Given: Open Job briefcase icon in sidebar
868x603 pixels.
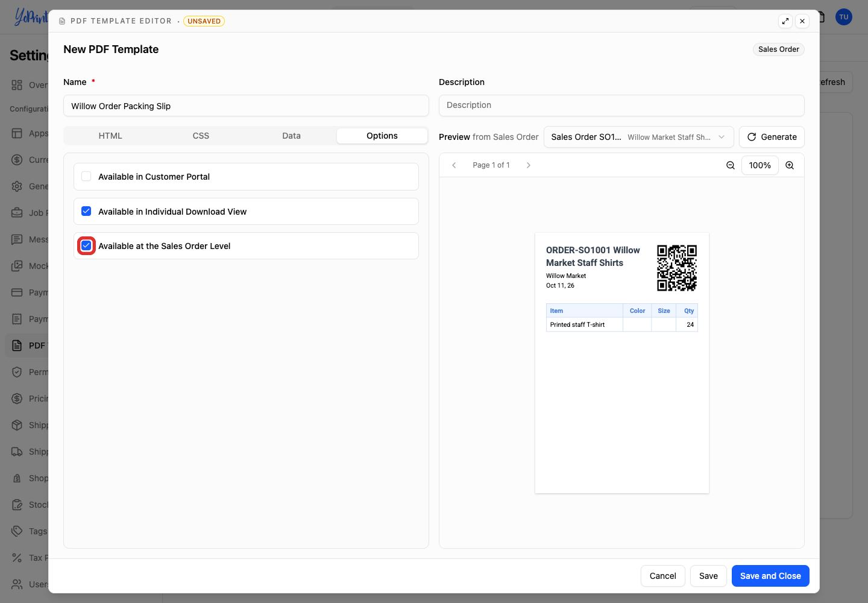Looking at the screenshot, I should [x=17, y=213].
